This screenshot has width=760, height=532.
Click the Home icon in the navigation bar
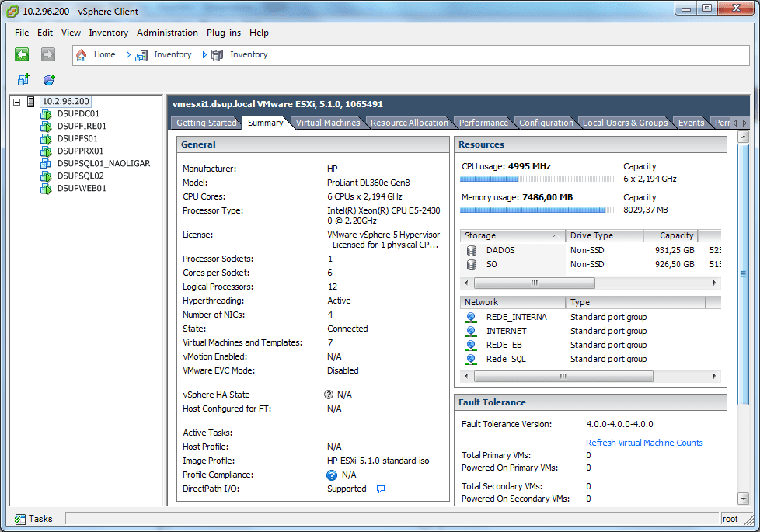pyautogui.click(x=81, y=55)
